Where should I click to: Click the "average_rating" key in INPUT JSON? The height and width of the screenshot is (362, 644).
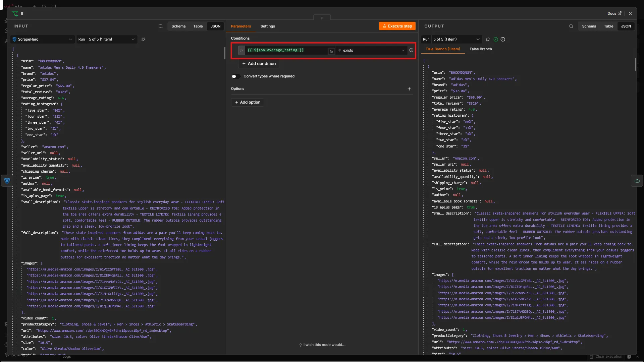tap(37, 98)
